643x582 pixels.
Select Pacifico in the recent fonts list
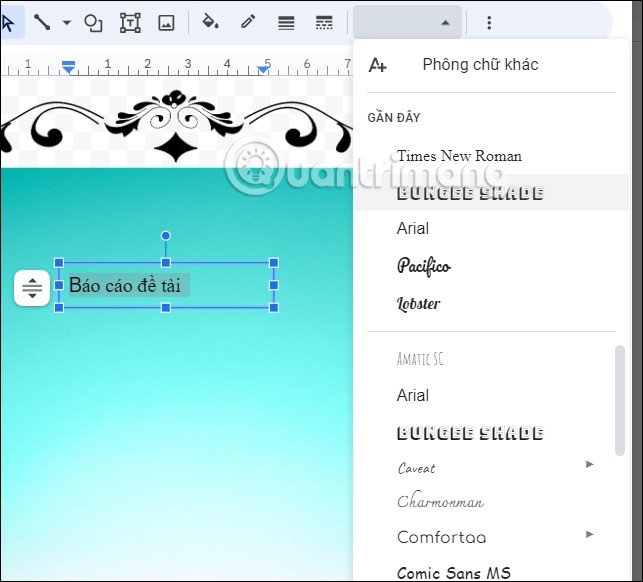point(423,266)
